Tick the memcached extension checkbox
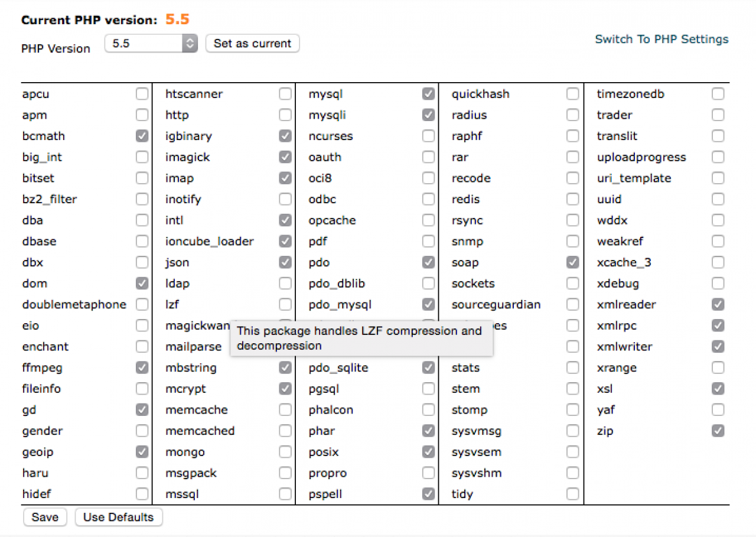Viewport: 756px width, 537px height. point(285,431)
